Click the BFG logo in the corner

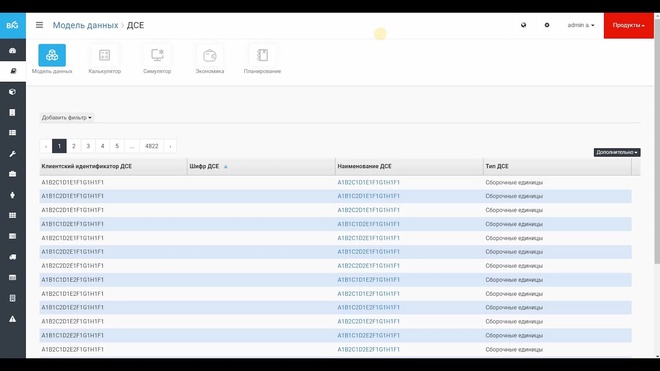tap(13, 25)
